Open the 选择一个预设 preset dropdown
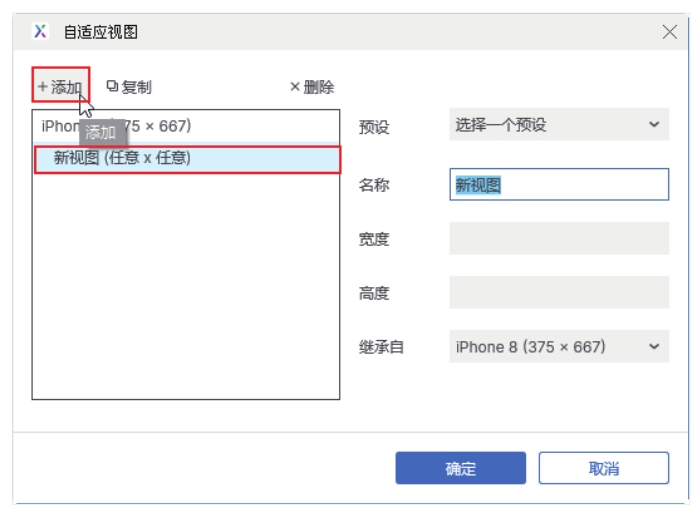 click(558, 125)
